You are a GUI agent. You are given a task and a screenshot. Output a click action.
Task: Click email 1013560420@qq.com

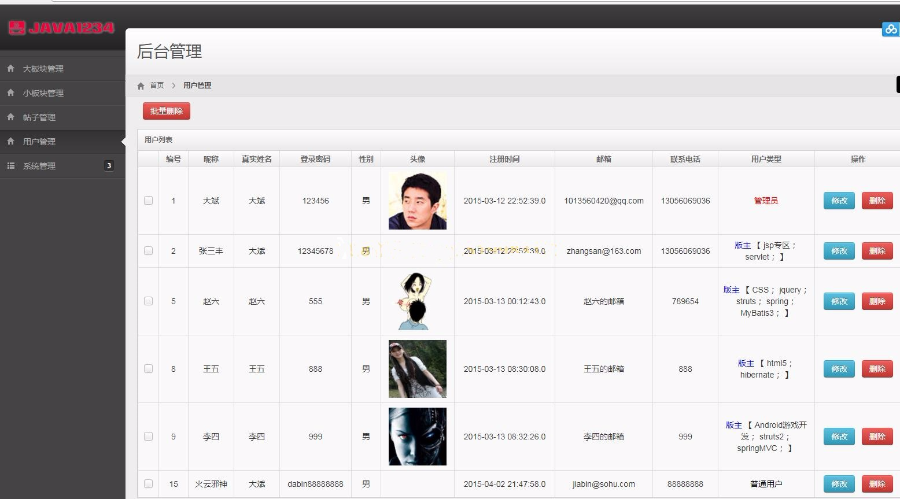tap(604, 201)
